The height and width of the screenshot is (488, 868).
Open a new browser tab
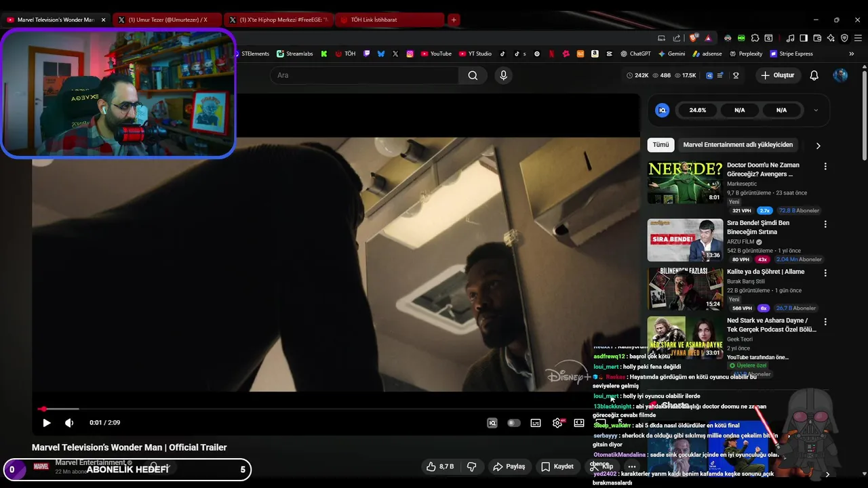point(454,20)
